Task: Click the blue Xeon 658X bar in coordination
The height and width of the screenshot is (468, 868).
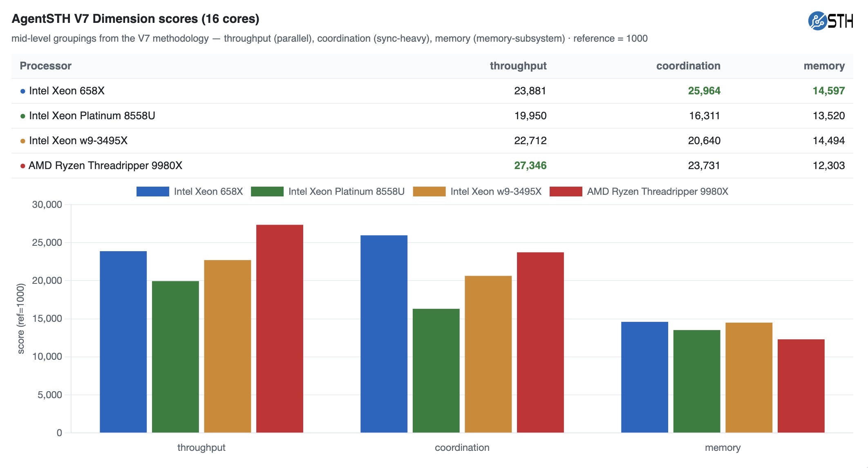Action: (384, 334)
